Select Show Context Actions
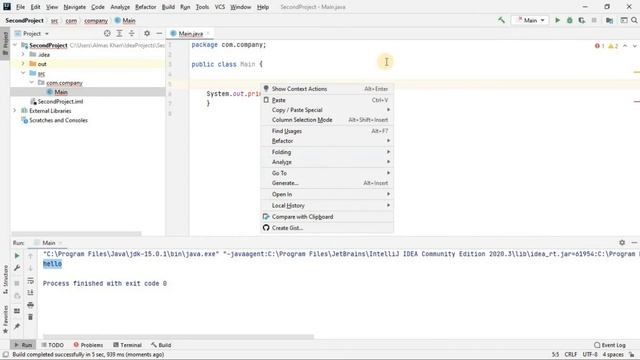 click(327, 89)
